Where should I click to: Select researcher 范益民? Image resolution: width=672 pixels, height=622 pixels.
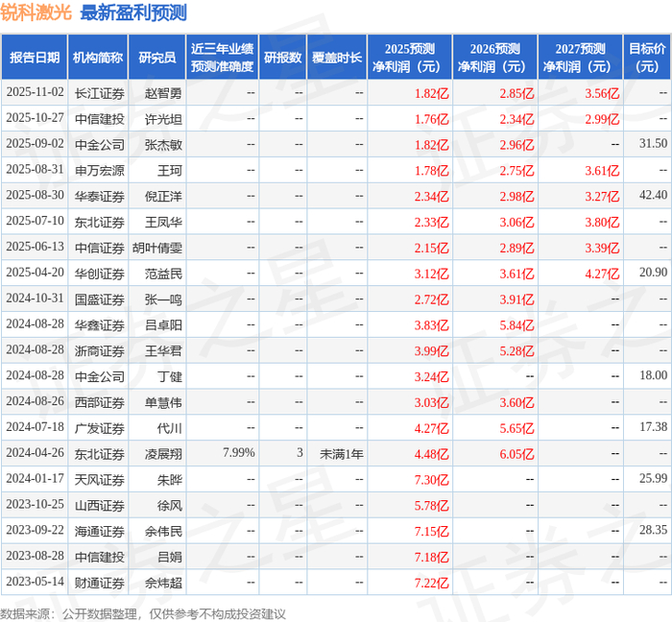tap(163, 274)
